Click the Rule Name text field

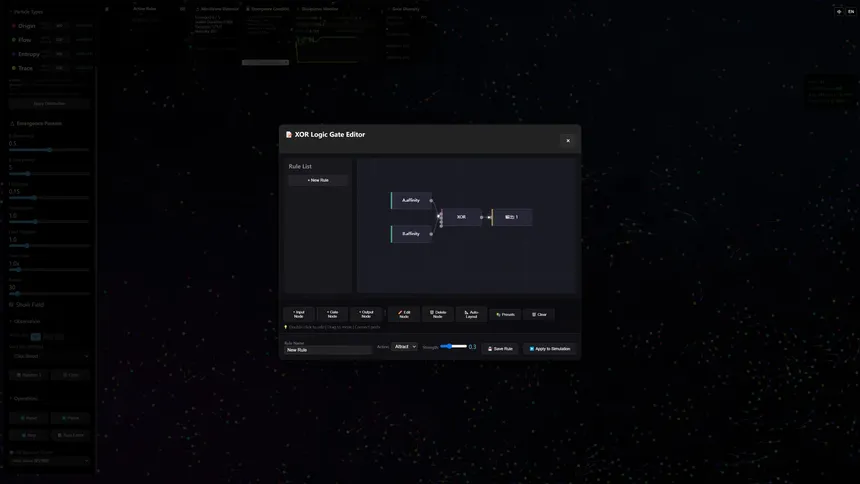click(328, 350)
